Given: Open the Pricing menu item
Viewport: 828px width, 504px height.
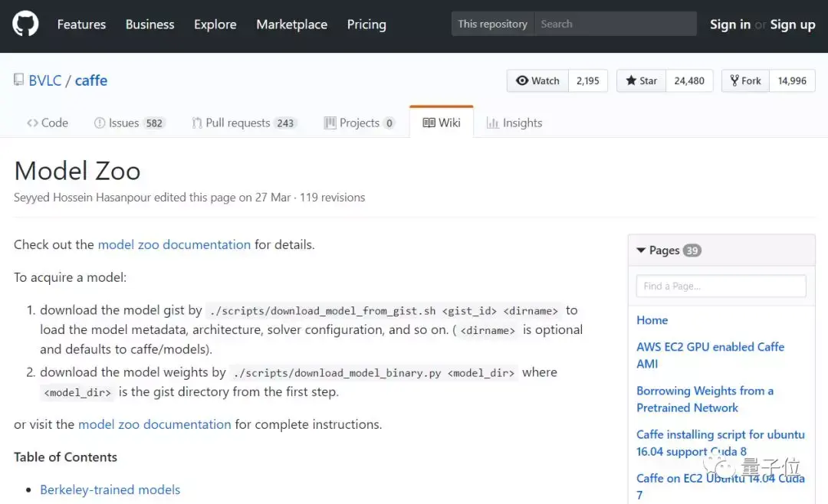Looking at the screenshot, I should [x=366, y=25].
